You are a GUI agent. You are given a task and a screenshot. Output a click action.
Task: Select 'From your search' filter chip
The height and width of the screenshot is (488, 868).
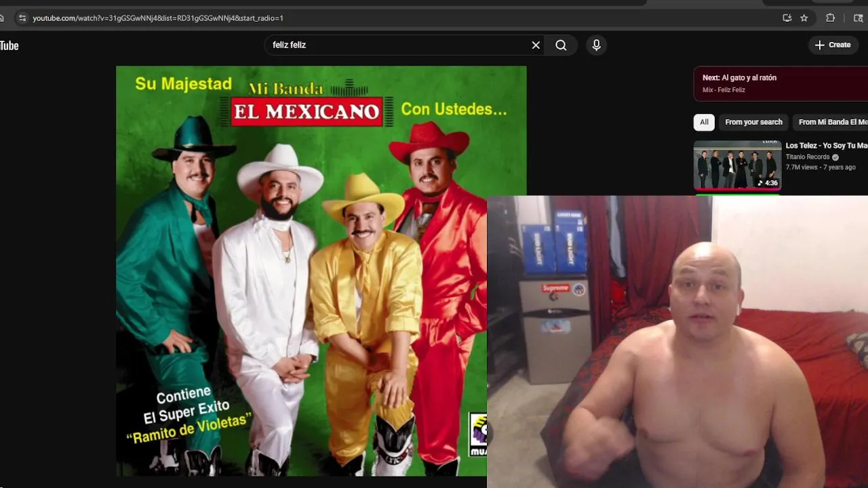[753, 122]
